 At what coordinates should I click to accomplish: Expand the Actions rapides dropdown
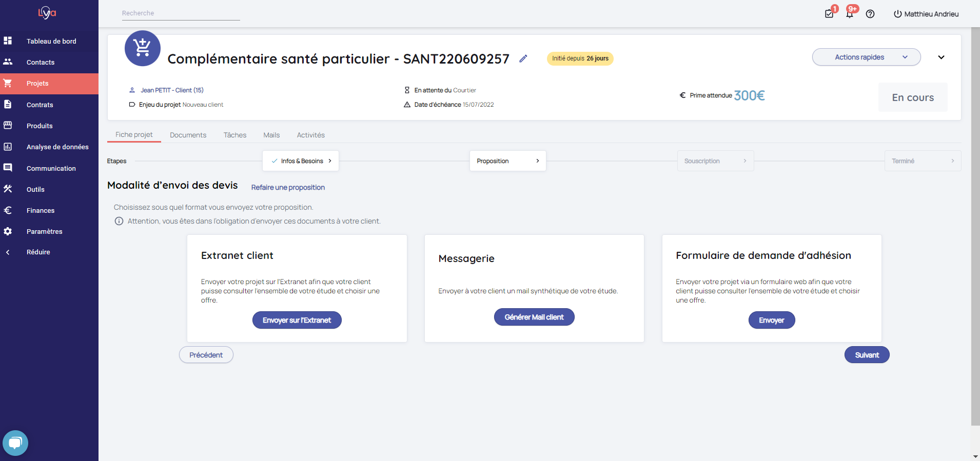coord(866,57)
